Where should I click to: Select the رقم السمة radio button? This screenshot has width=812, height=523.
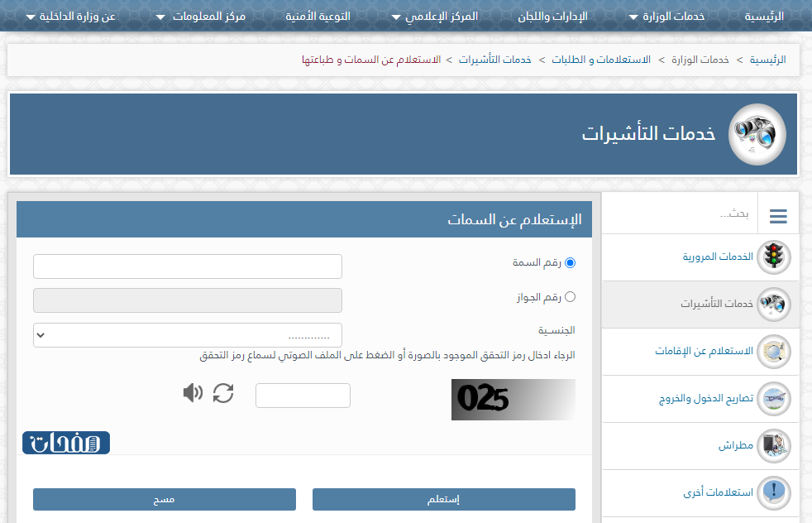point(570,262)
